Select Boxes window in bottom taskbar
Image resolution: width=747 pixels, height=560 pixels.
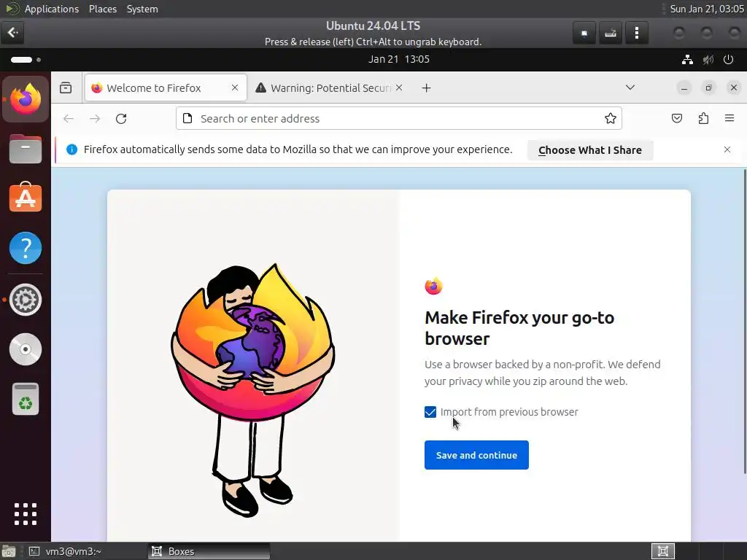[209, 551]
